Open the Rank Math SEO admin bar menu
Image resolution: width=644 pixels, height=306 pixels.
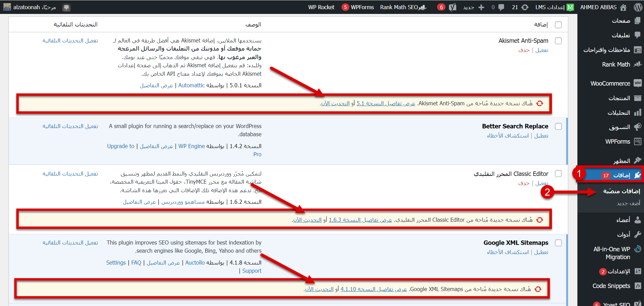(403, 7)
